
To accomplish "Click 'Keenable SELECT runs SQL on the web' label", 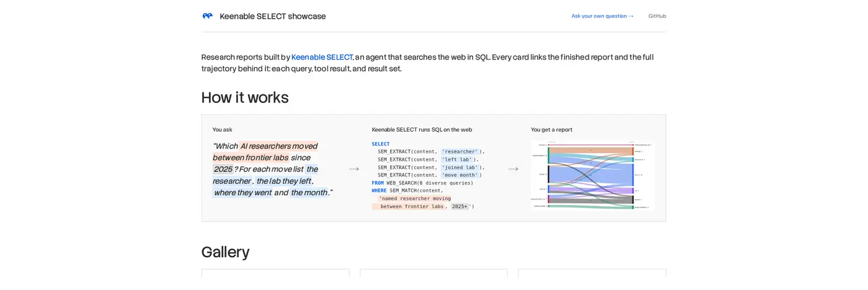I will pyautogui.click(x=422, y=130).
